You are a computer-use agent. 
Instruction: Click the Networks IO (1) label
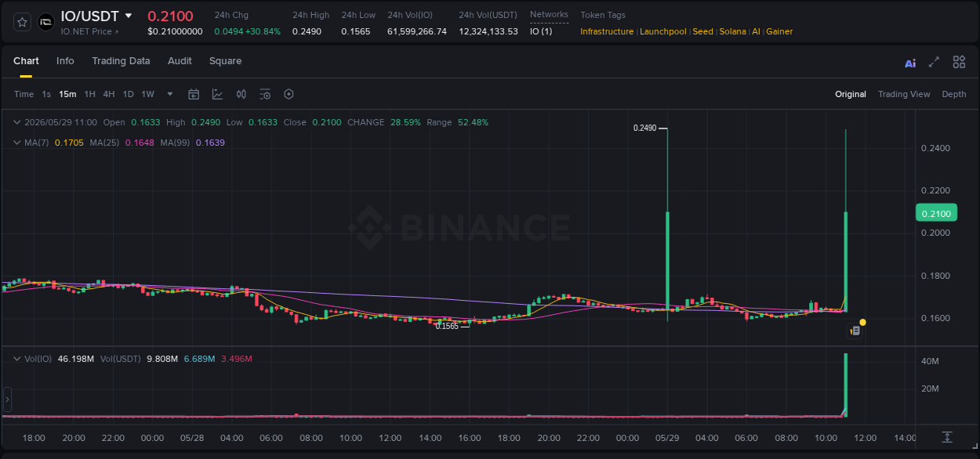pyautogui.click(x=541, y=31)
